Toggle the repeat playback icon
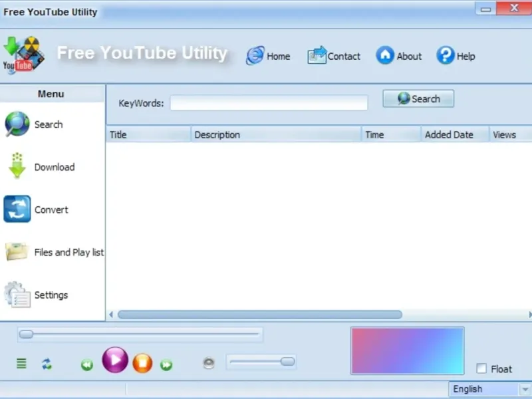Image resolution: width=532 pixels, height=399 pixels. (47, 364)
